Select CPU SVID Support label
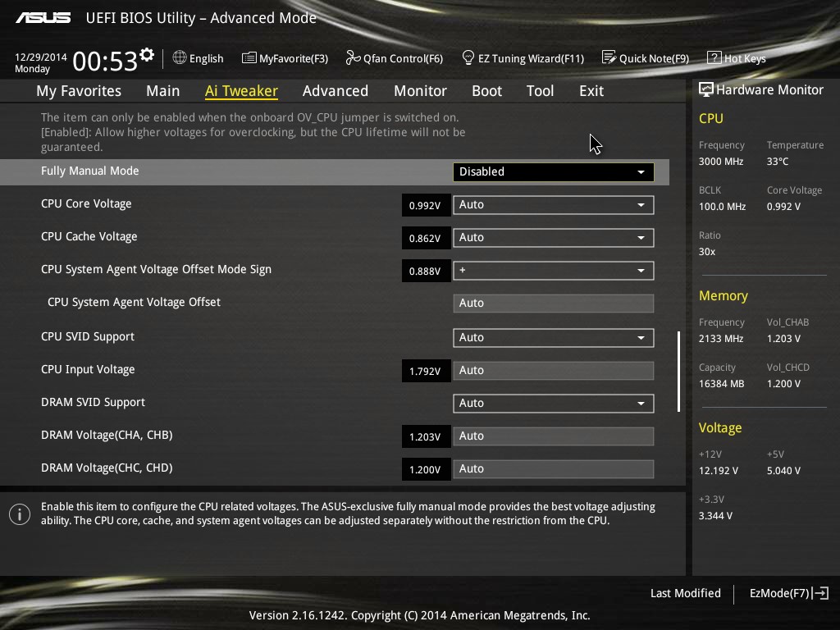The image size is (840, 630). click(x=88, y=336)
